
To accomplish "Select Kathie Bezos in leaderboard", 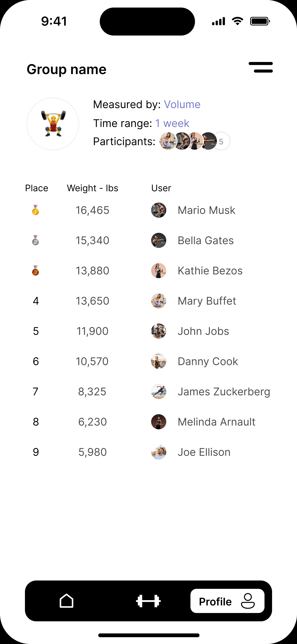I will [x=197, y=270].
